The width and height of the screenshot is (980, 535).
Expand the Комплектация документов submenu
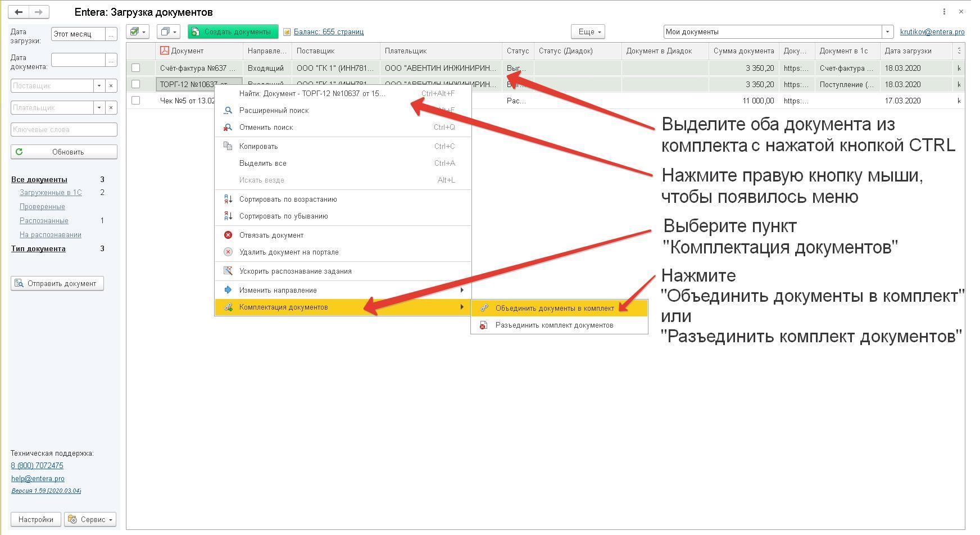343,307
